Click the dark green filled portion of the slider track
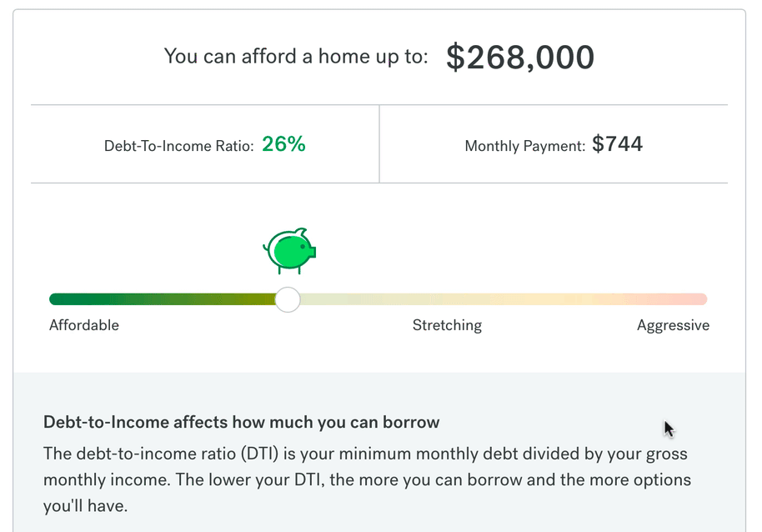The height and width of the screenshot is (532, 762). [x=163, y=299]
